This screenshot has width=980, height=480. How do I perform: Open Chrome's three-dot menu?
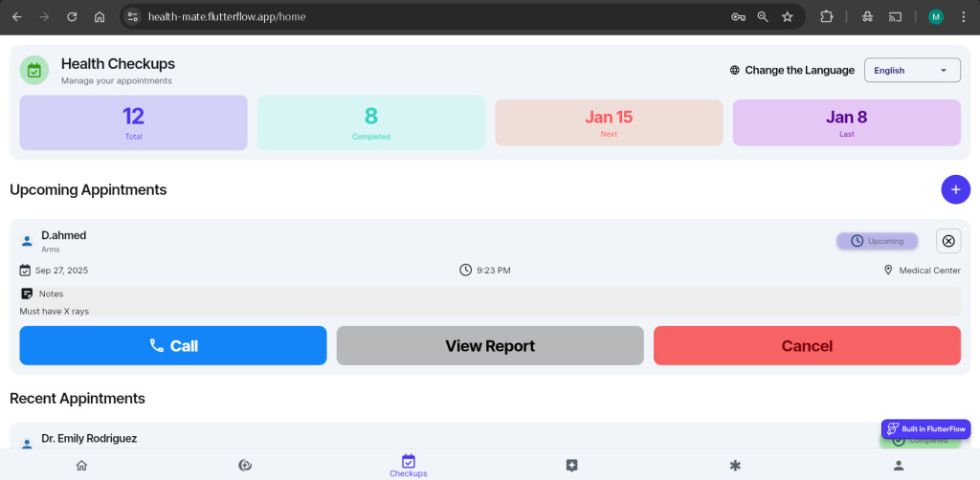963,17
